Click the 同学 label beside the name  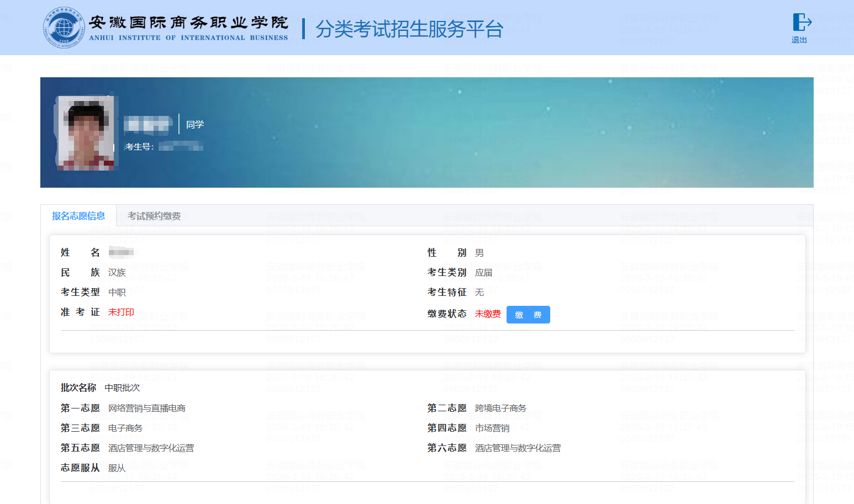[x=195, y=124]
